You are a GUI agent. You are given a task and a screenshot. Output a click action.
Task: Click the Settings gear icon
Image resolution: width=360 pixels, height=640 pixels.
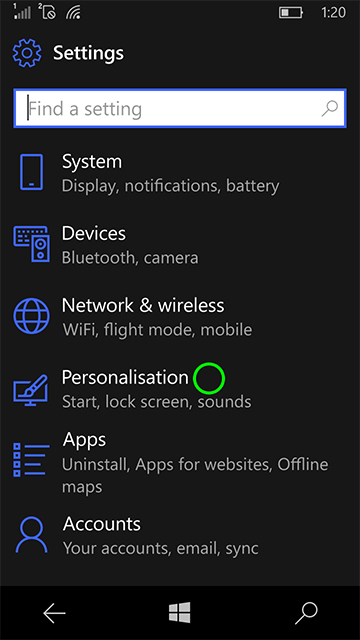coord(27,53)
